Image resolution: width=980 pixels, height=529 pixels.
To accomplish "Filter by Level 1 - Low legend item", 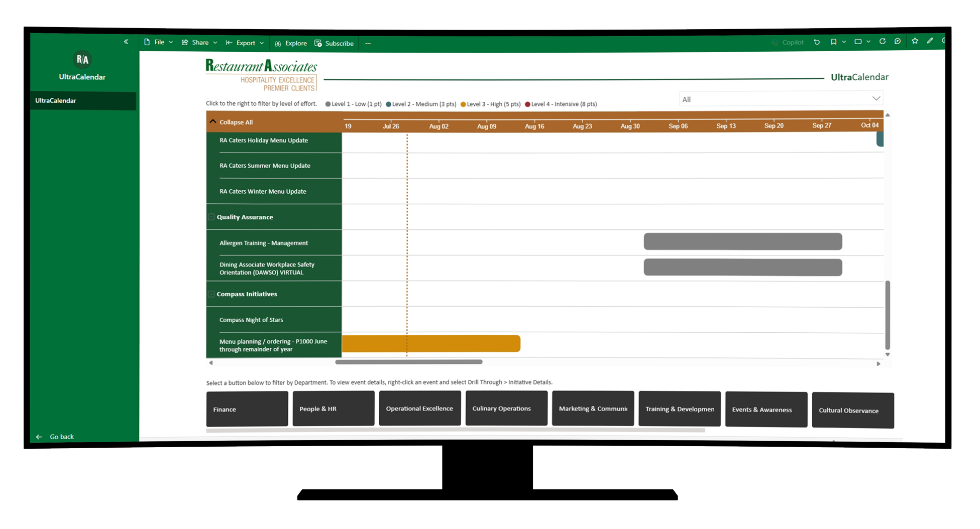I will click(x=354, y=104).
